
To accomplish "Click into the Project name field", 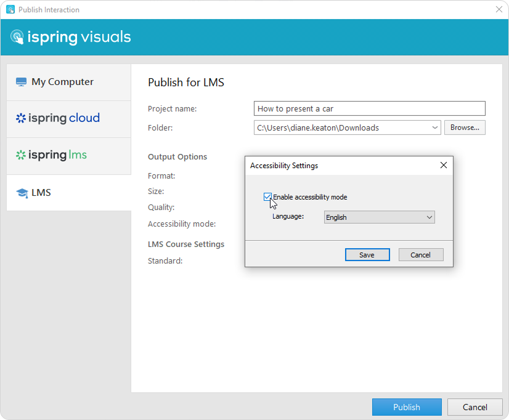I will click(x=369, y=109).
